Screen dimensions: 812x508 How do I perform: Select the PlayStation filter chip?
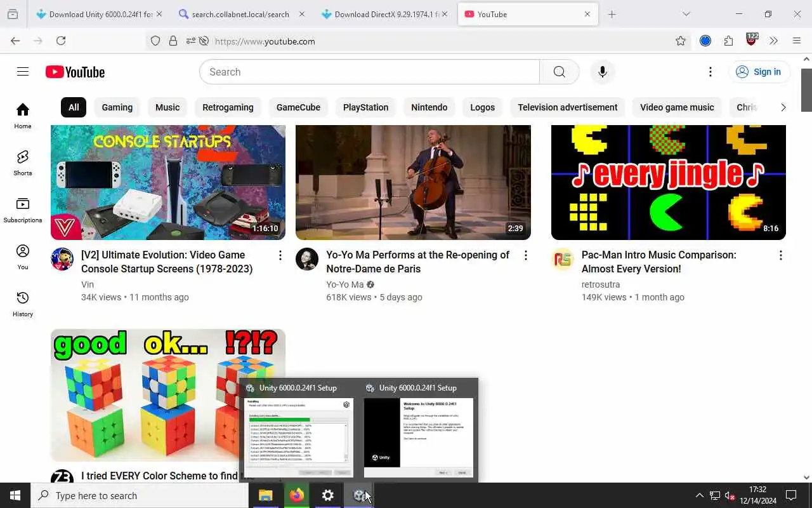click(365, 107)
